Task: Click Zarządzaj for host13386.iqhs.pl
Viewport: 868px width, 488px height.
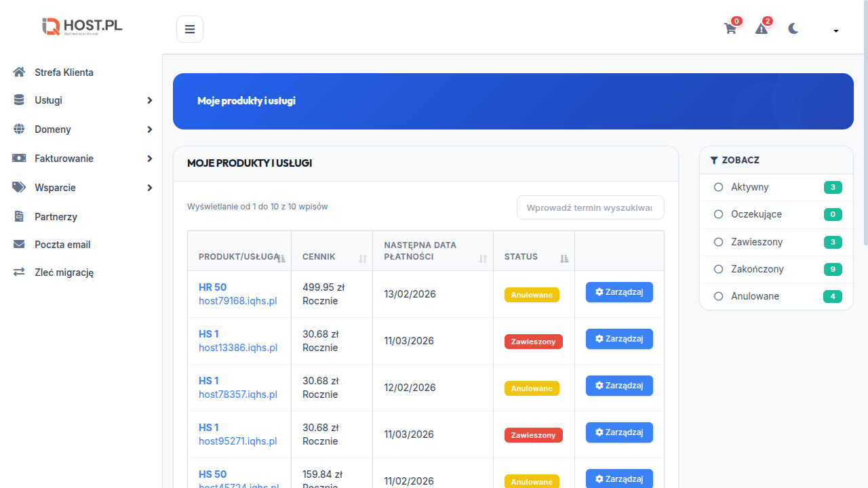Action: point(619,339)
